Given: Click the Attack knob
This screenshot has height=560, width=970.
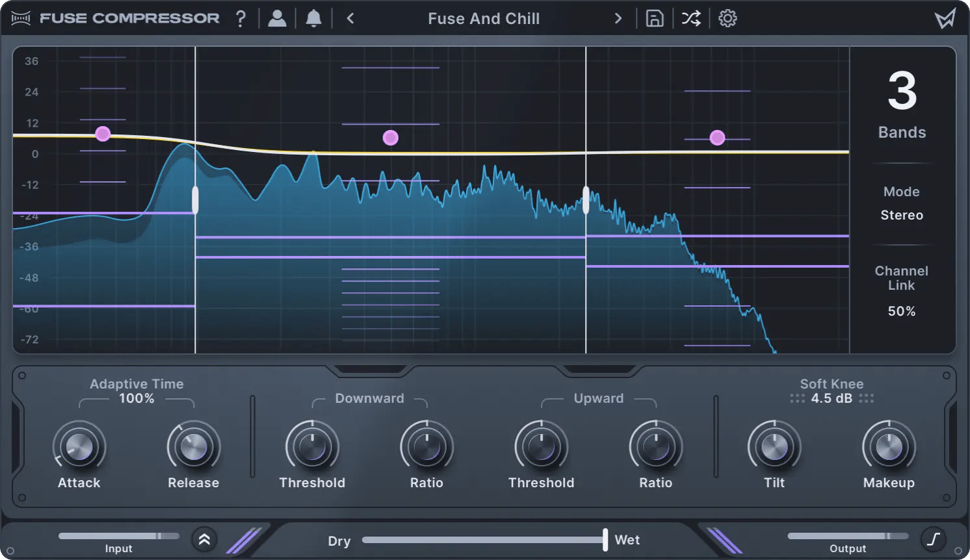Looking at the screenshot, I should click(79, 447).
